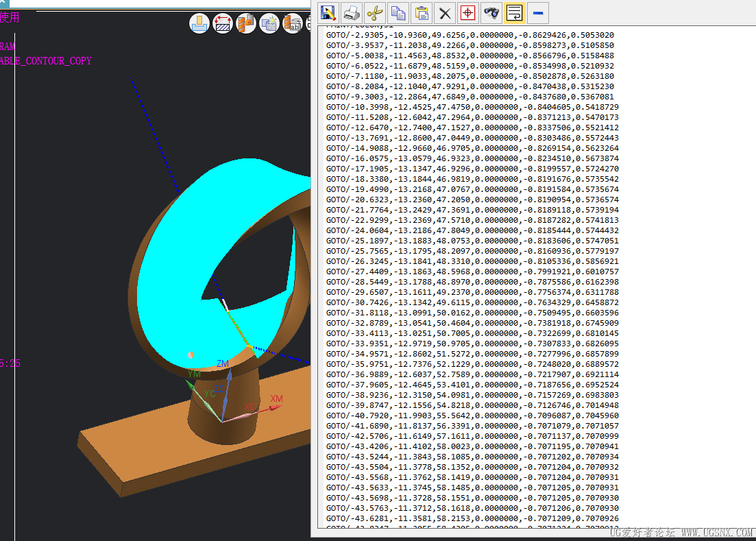Click the save-as floppy disk icon
The height and width of the screenshot is (541, 756).
328,13
